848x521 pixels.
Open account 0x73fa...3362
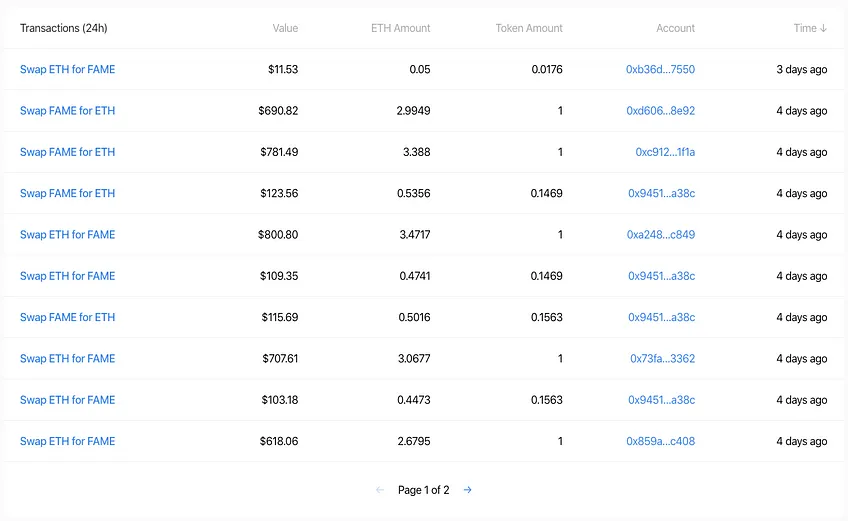662,358
